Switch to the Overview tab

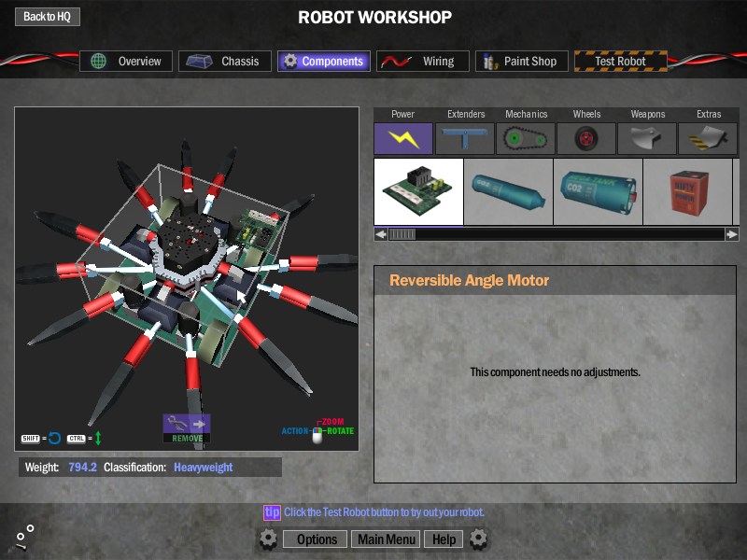[x=127, y=62]
